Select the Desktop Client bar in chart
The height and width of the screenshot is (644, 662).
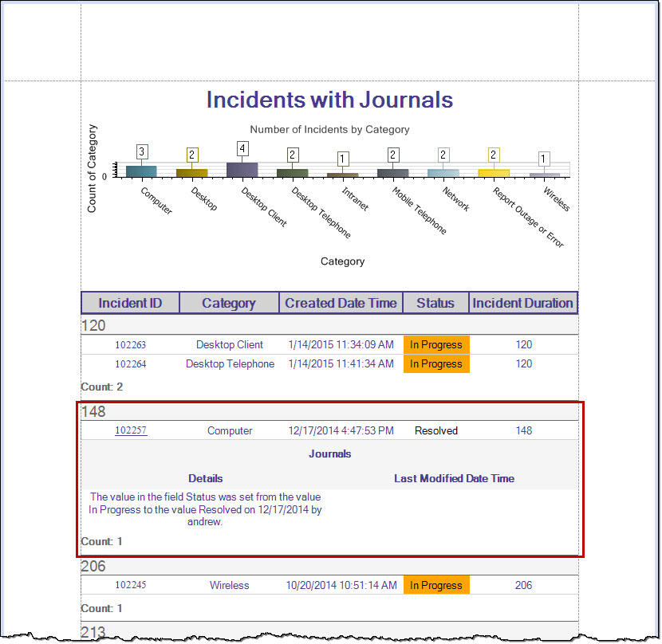pyautogui.click(x=242, y=170)
